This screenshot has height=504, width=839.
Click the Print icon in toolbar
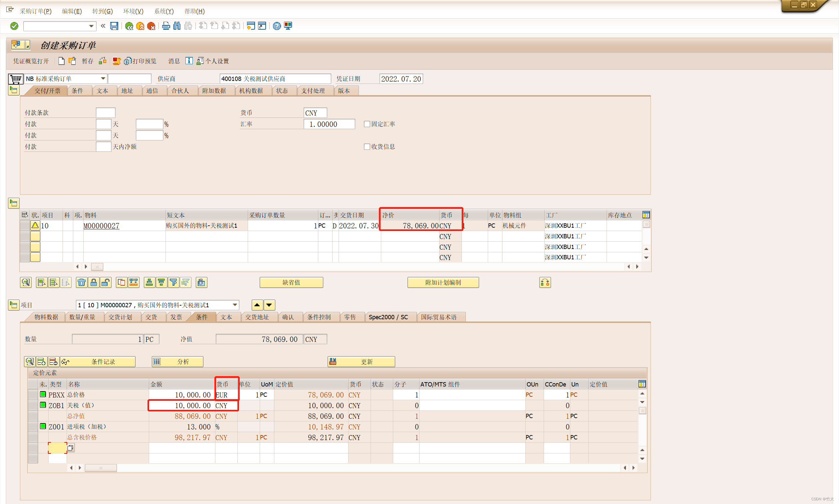click(166, 26)
